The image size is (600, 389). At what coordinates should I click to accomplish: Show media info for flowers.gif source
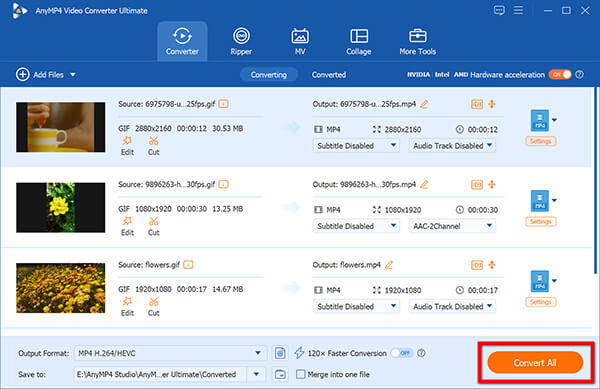(x=188, y=265)
